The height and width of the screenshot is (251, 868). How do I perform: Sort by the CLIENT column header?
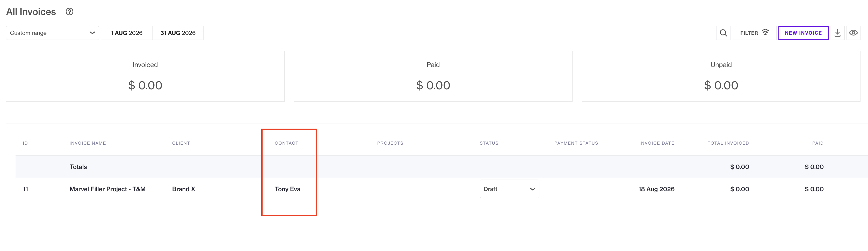click(181, 143)
